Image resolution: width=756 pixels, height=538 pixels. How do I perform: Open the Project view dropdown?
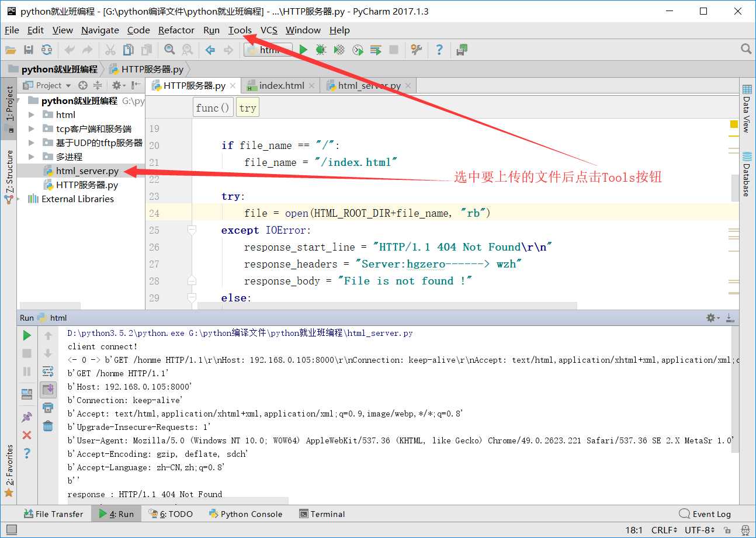47,85
